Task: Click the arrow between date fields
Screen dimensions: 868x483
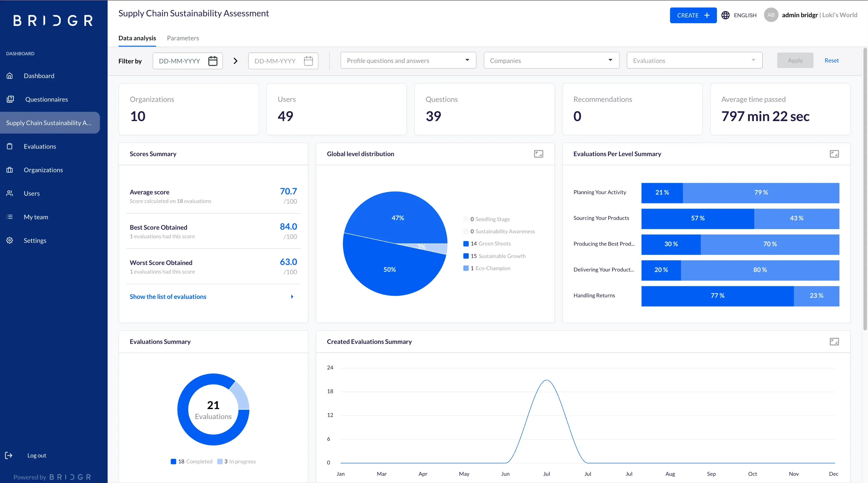Action: (x=236, y=61)
